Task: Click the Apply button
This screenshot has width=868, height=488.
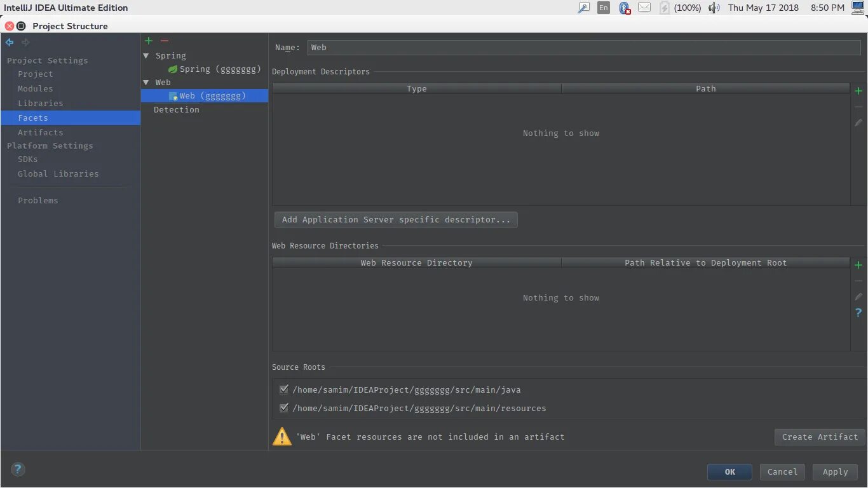Action: coord(835,472)
